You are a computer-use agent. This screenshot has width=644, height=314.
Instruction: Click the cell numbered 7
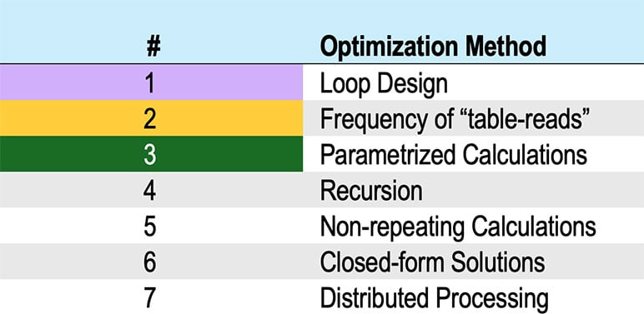(x=151, y=297)
